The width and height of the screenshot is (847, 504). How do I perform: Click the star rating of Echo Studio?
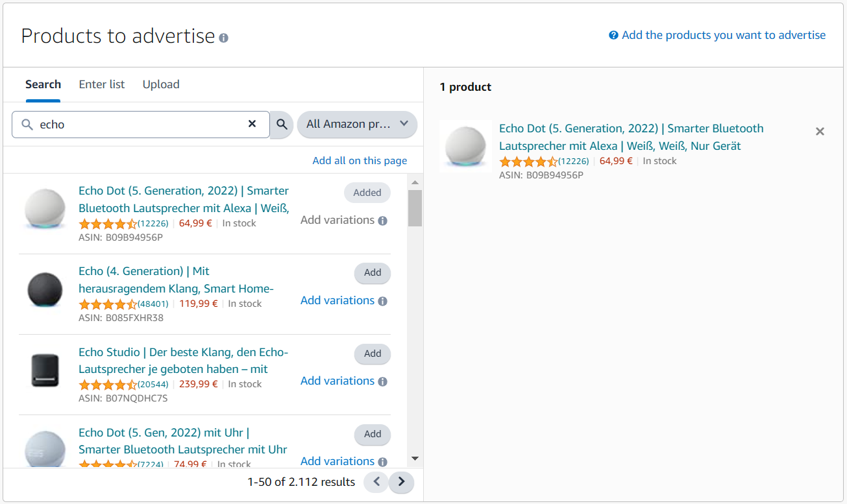click(108, 384)
